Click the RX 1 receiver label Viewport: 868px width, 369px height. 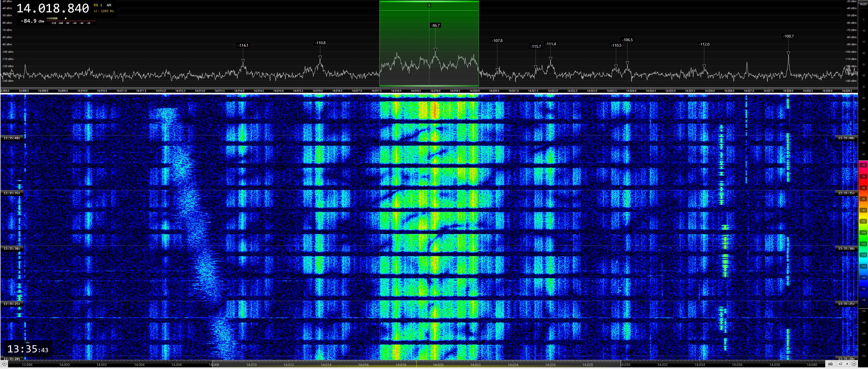(x=98, y=5)
